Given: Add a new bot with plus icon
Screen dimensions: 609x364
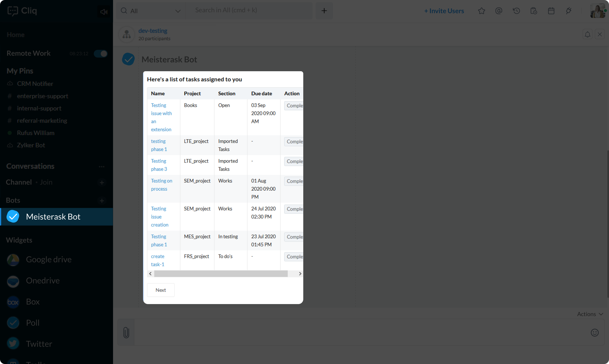Looking at the screenshot, I should [x=102, y=201].
